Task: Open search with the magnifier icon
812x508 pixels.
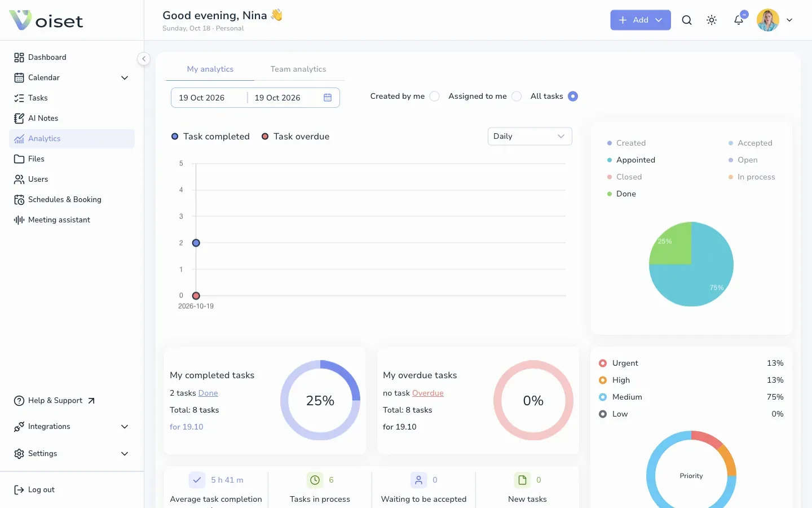Action: point(687,20)
